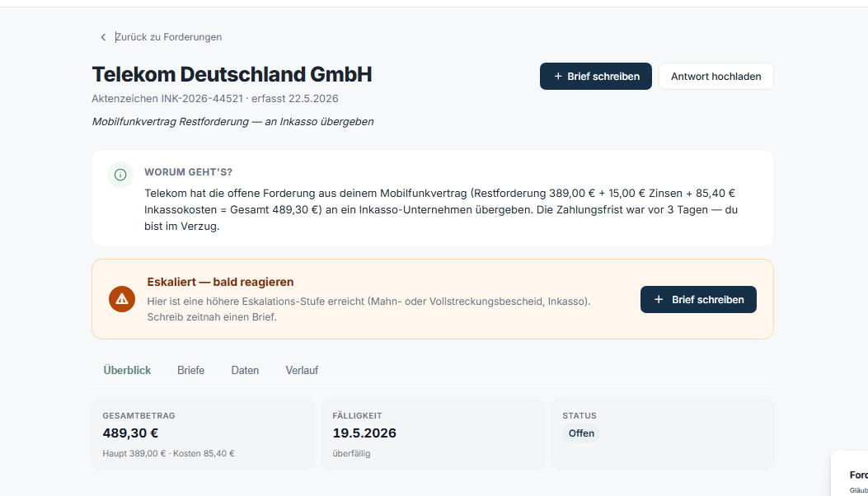Click the info circle icon in Worum geht's

click(x=120, y=175)
